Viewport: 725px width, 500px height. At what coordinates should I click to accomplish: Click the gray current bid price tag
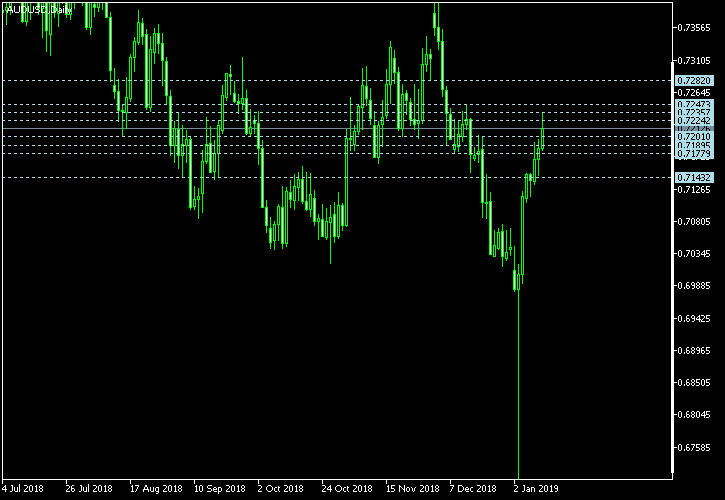[694, 128]
